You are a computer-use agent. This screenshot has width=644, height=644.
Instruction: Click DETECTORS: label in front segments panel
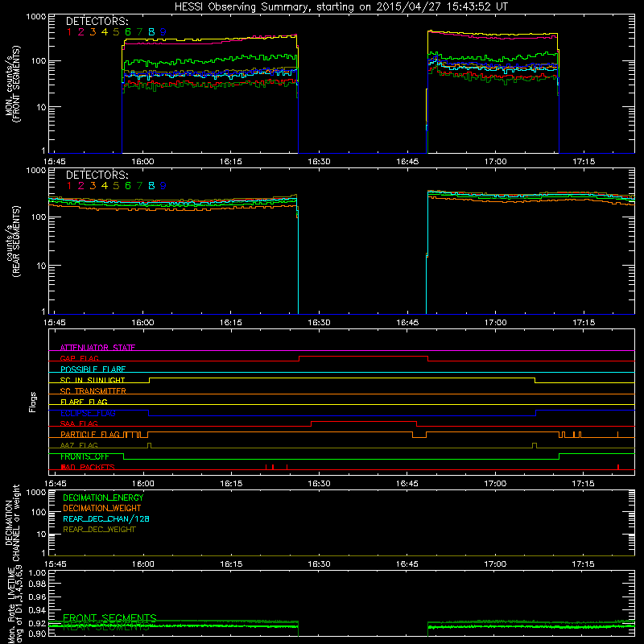(x=97, y=22)
